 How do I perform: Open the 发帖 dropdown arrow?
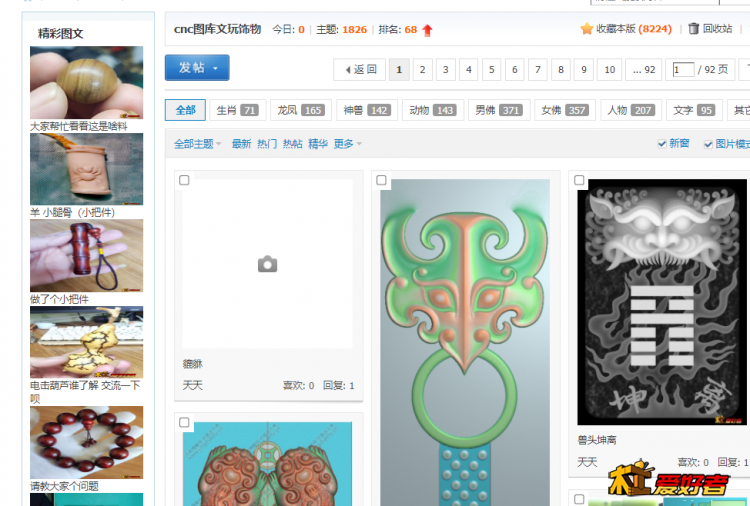click(216, 68)
